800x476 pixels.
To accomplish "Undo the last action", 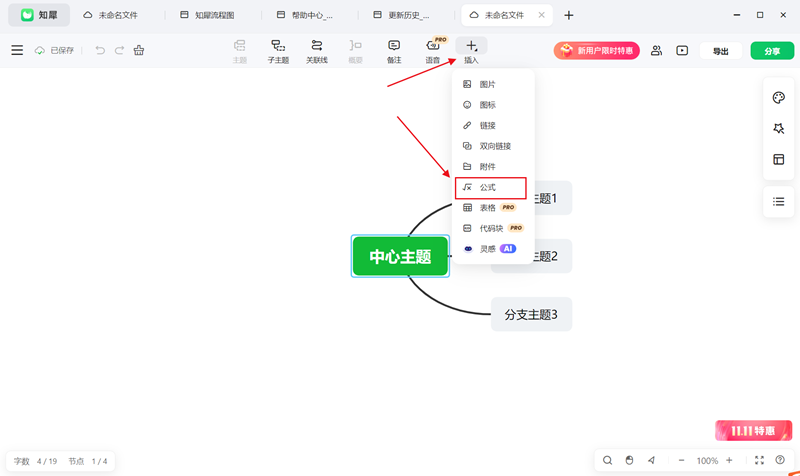I will (100, 50).
